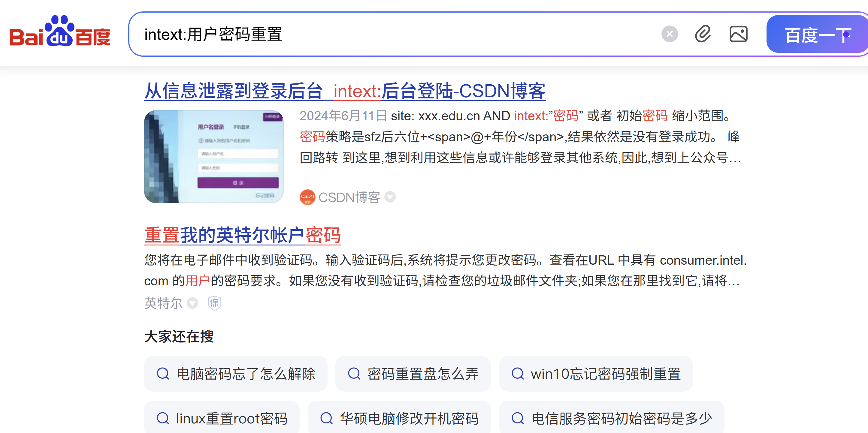The height and width of the screenshot is (433, 868).
Task: Clear the search box text
Action: click(x=669, y=34)
